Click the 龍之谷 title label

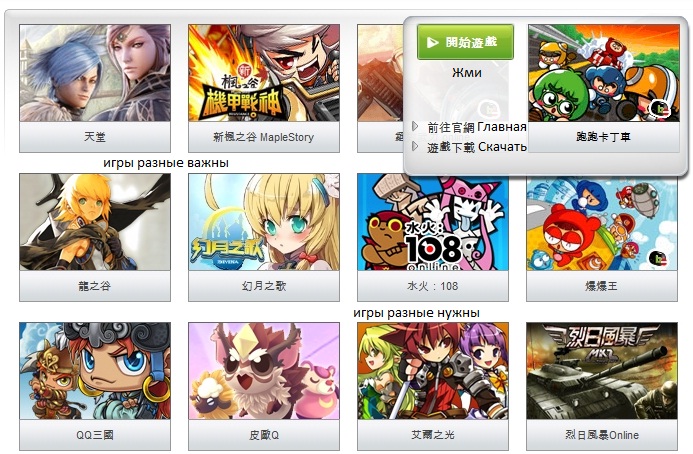click(95, 286)
